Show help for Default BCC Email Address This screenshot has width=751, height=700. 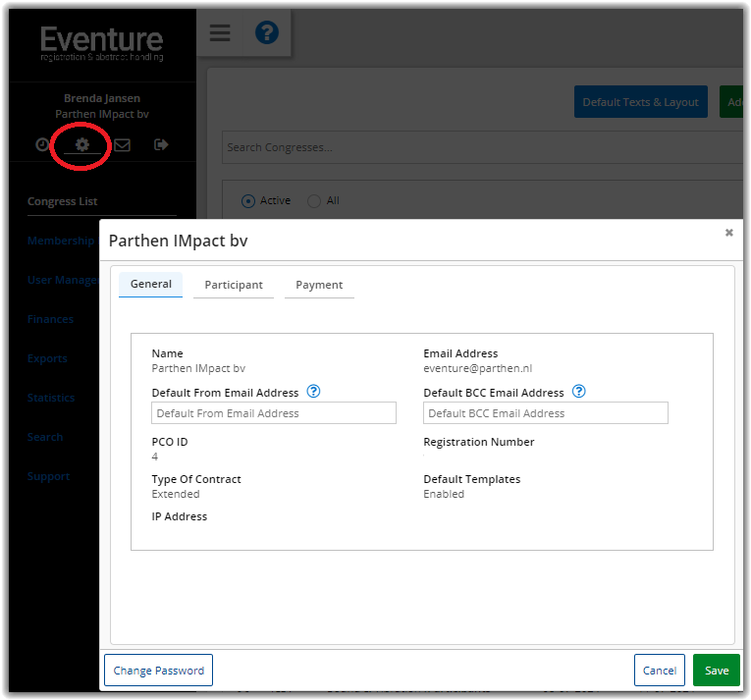578,392
